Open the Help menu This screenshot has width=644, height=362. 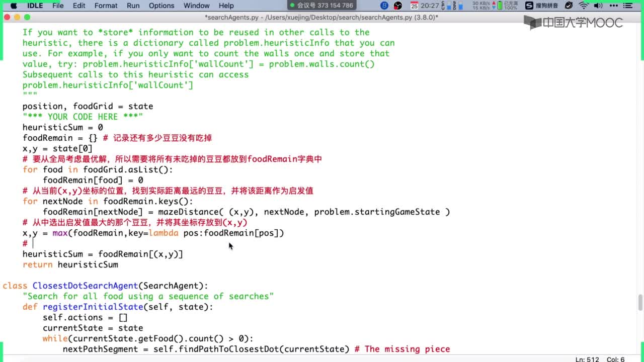[x=226, y=6]
